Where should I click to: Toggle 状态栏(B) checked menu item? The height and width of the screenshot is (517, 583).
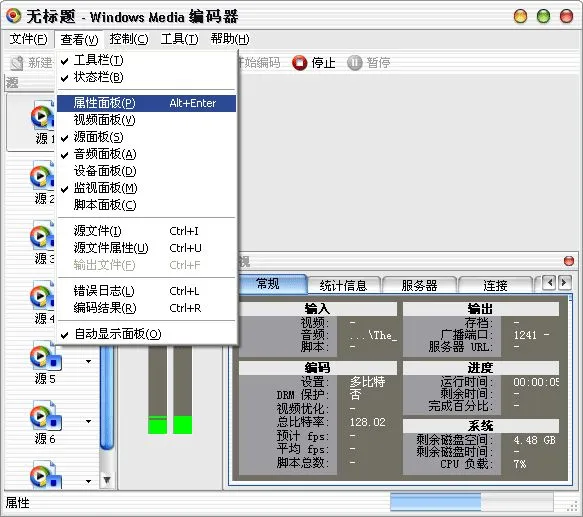coord(146,77)
